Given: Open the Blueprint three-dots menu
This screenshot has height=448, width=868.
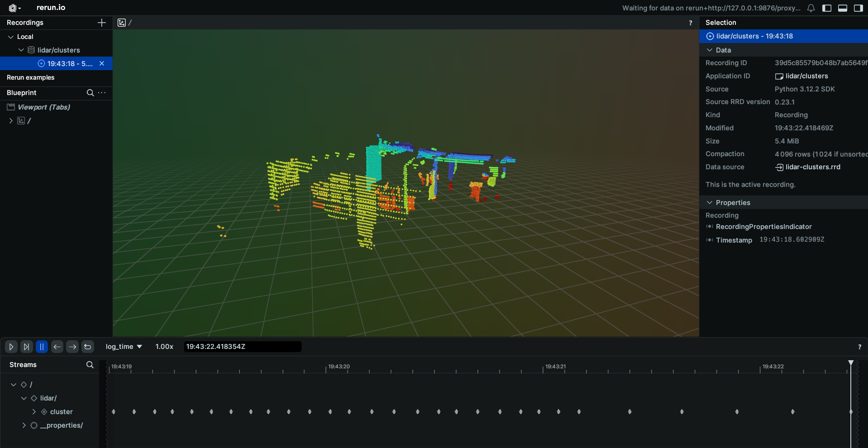Looking at the screenshot, I should (x=102, y=93).
